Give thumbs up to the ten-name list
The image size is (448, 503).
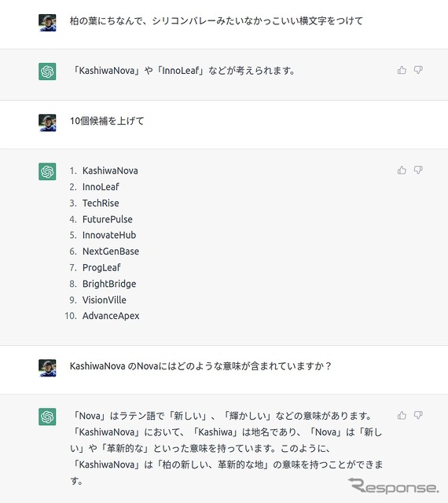[x=402, y=170]
